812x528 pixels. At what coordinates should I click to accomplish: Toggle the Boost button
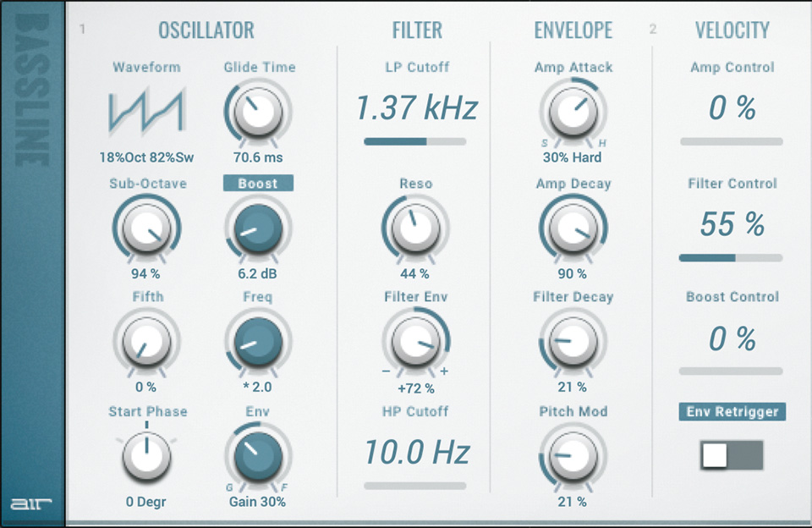(x=258, y=184)
